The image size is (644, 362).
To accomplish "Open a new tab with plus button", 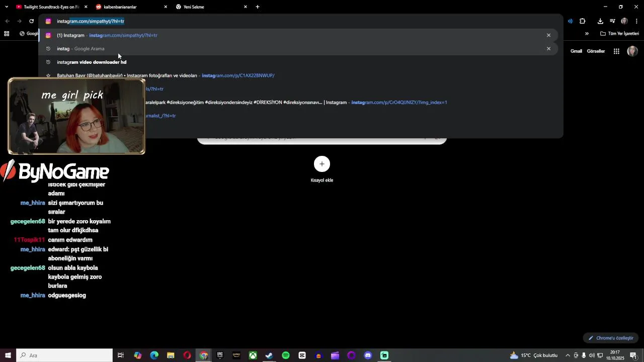I will coord(258,7).
